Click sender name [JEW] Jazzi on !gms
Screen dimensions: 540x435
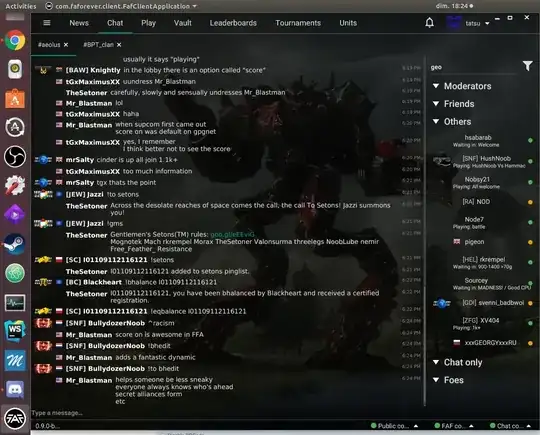coord(84,224)
